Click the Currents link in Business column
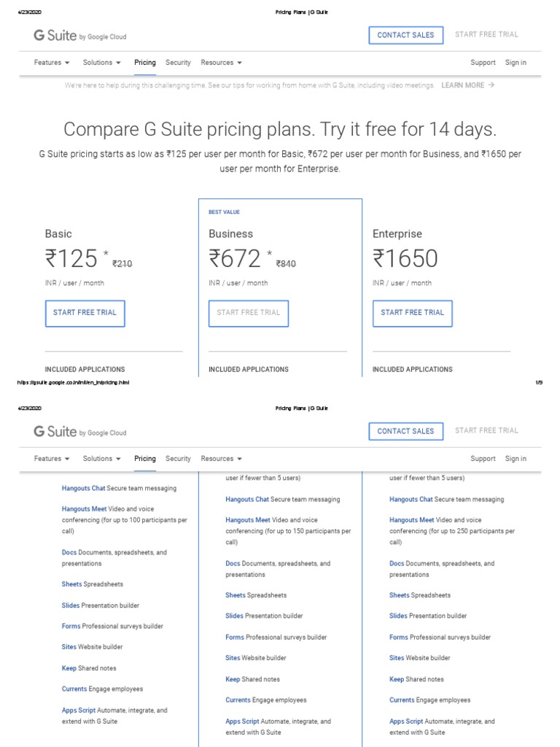The image size is (560, 747). 238,700
